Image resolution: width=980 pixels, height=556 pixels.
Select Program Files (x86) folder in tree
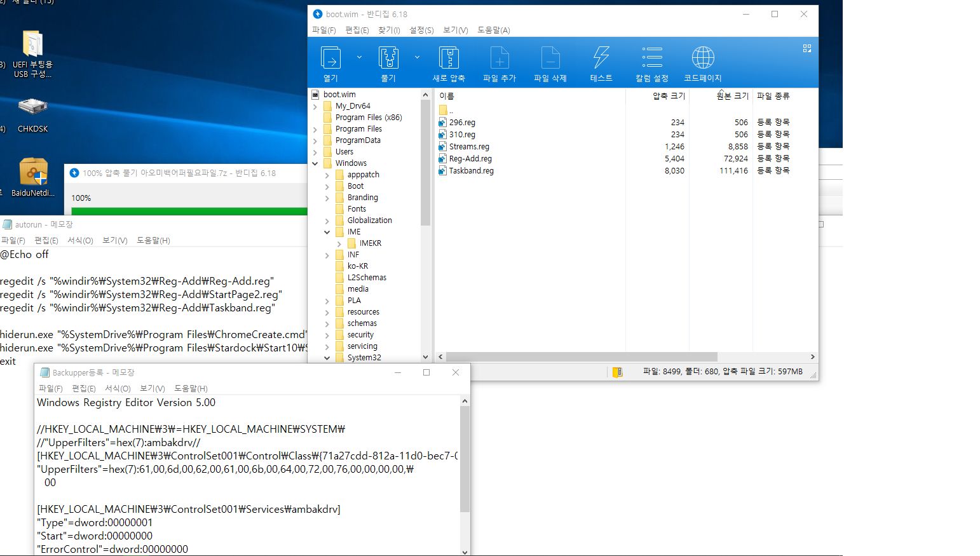(369, 118)
